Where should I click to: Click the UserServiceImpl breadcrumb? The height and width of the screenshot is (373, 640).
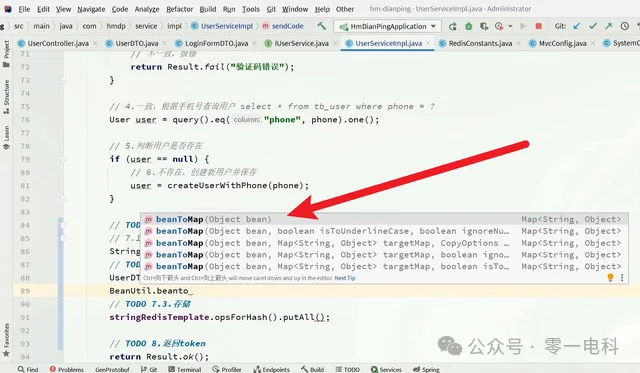coord(222,26)
